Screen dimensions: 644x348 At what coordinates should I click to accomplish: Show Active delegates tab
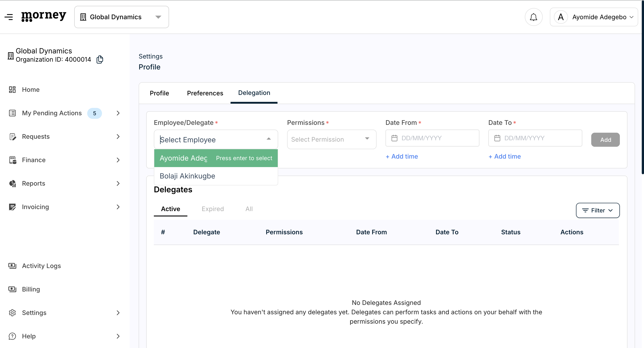pos(170,209)
